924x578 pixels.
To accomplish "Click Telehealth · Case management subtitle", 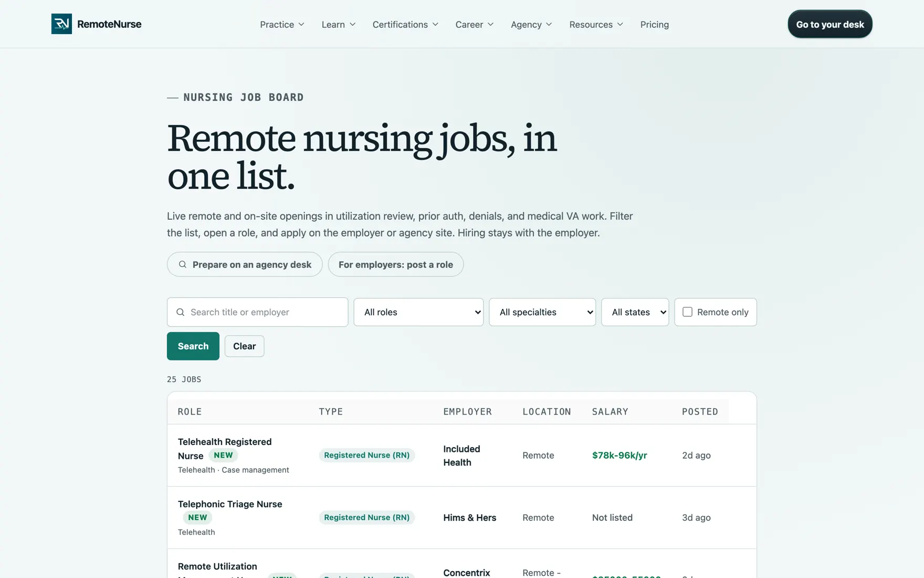I will (x=233, y=470).
